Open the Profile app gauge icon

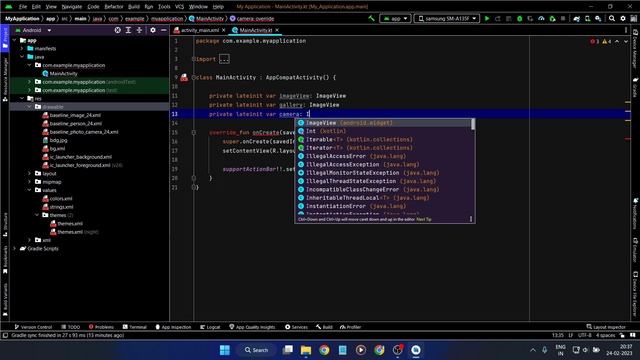coord(541,19)
